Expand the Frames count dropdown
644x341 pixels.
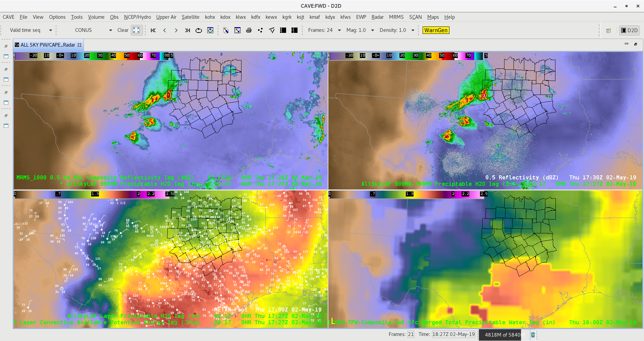tap(339, 30)
